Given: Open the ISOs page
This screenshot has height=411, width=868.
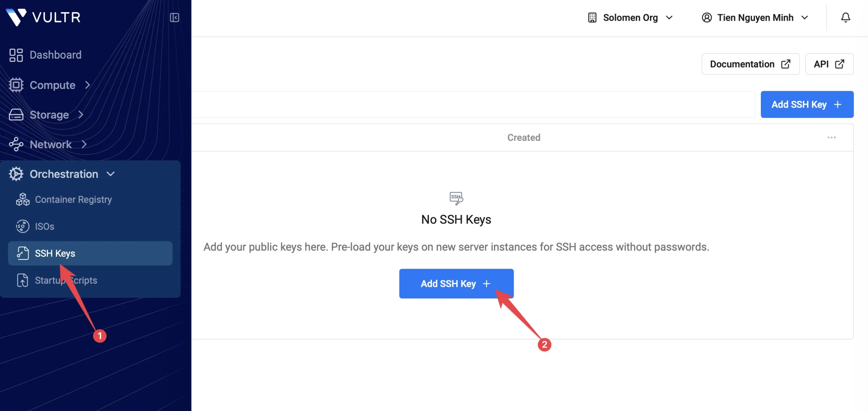Looking at the screenshot, I should coord(44,226).
